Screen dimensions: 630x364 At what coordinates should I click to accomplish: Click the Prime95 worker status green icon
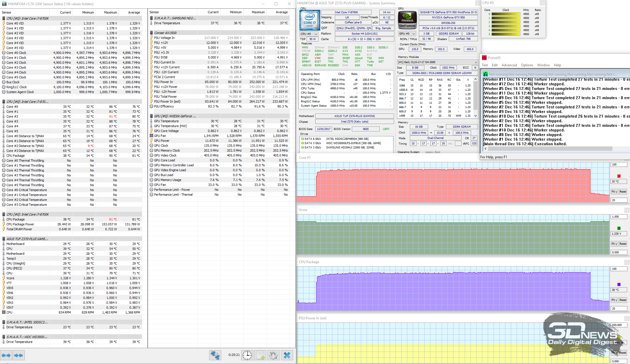coord(485,74)
